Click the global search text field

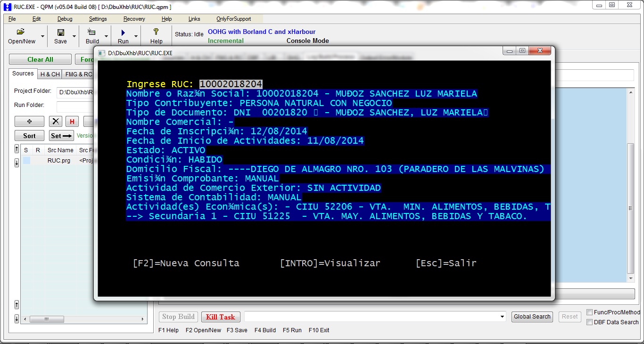(x=372, y=317)
